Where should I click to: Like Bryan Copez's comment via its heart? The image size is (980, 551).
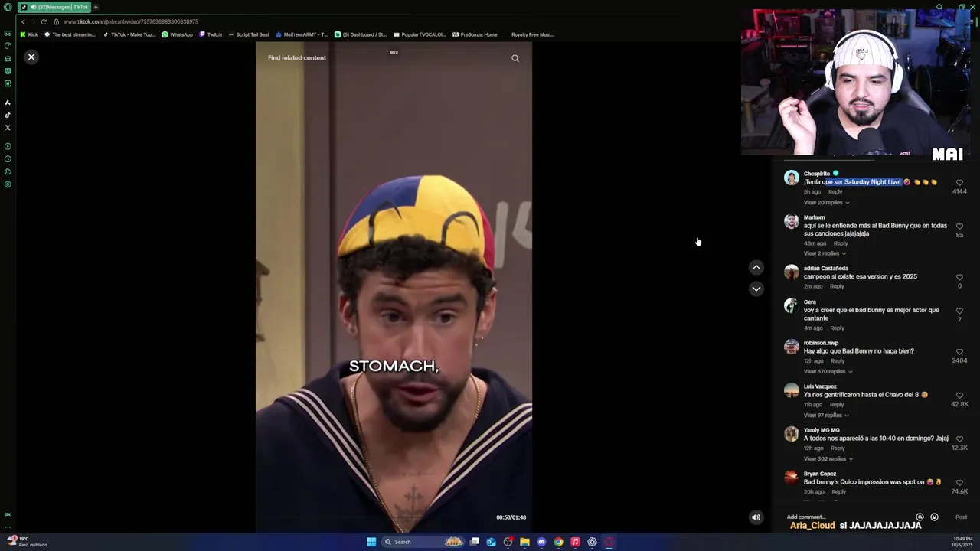tap(959, 484)
